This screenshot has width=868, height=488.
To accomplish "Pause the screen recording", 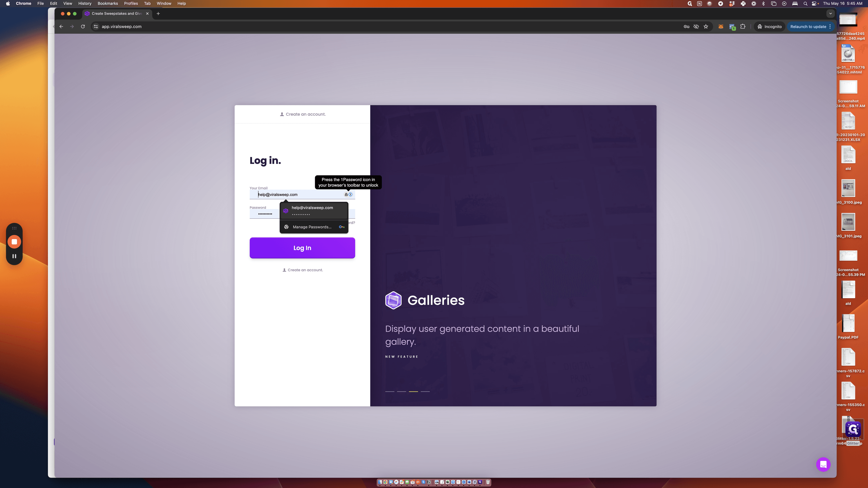I will [x=14, y=256].
